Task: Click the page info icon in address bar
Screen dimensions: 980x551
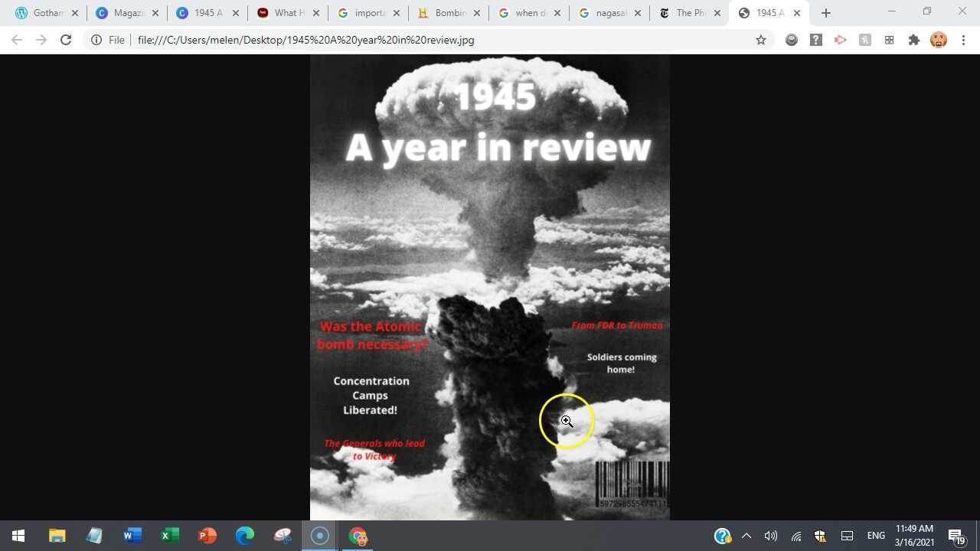Action: 96,40
